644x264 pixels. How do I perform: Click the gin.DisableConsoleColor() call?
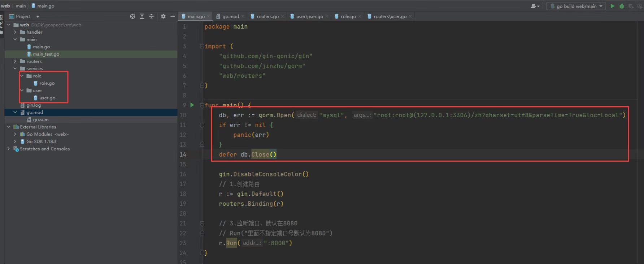264,174
